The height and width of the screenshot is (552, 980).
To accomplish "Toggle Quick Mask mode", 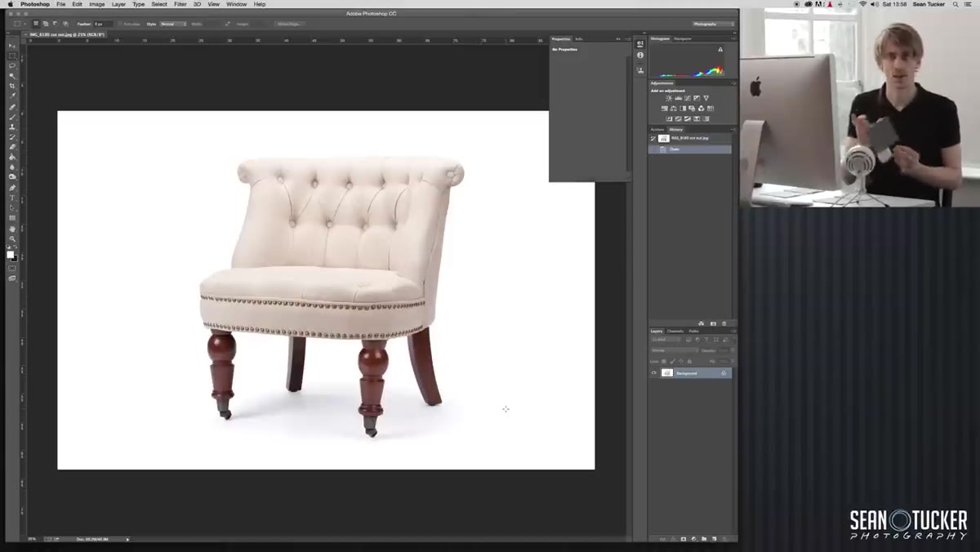I will (x=12, y=268).
